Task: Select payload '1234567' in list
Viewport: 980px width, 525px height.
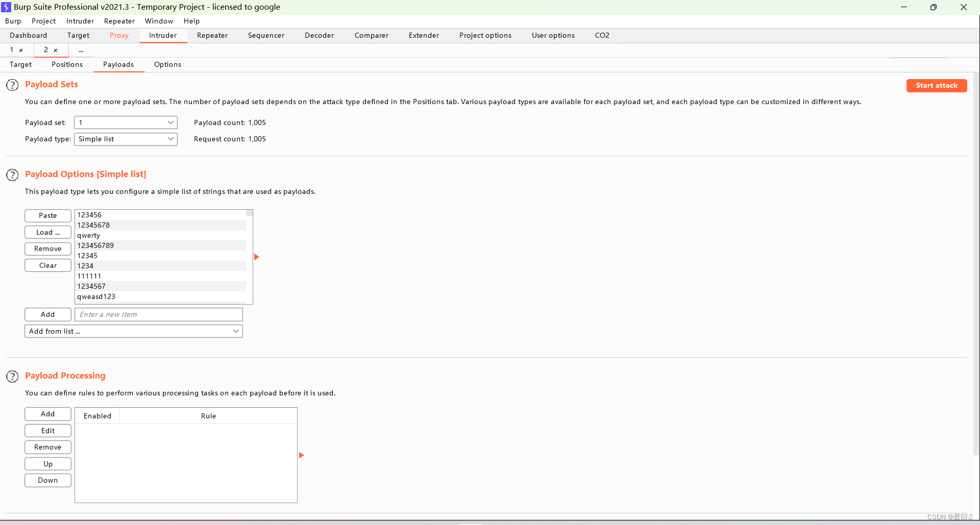Action: coord(160,286)
